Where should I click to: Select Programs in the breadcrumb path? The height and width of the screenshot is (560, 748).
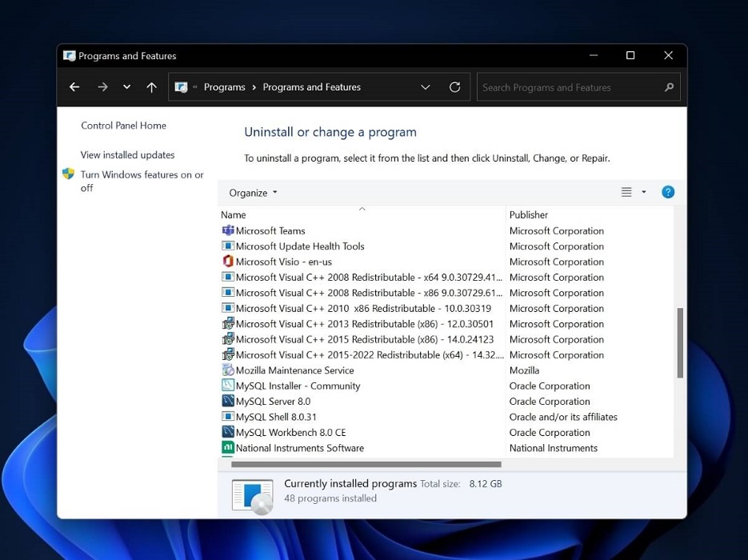[x=224, y=87]
